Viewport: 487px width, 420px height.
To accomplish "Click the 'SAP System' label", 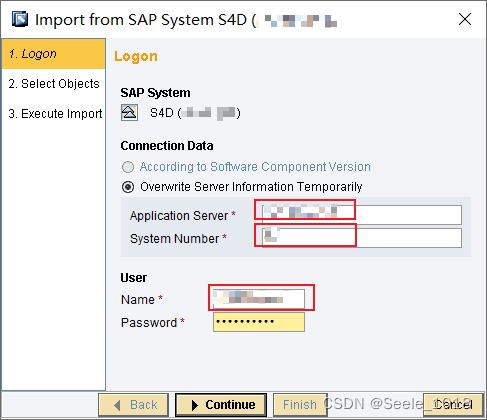I will pyautogui.click(x=155, y=93).
